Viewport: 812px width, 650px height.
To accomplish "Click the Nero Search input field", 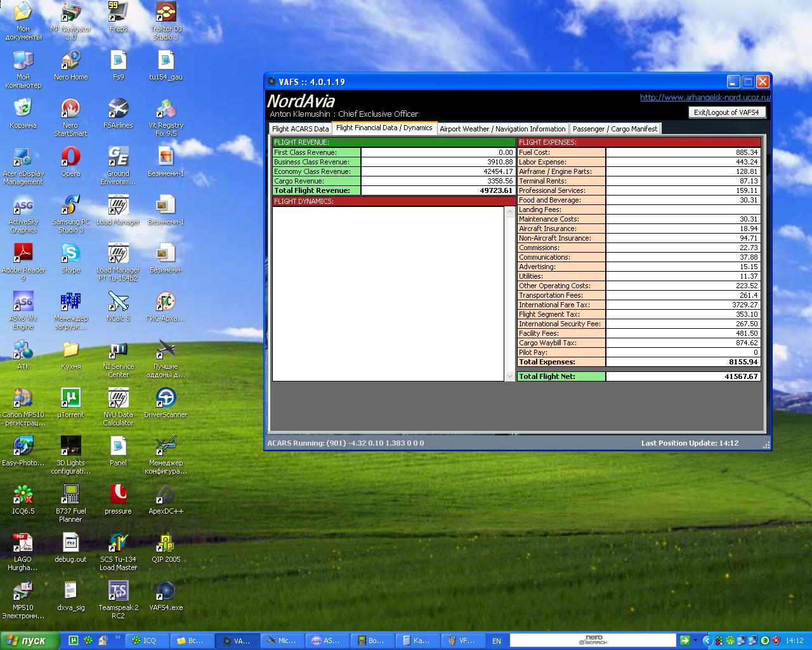I will pos(593,640).
